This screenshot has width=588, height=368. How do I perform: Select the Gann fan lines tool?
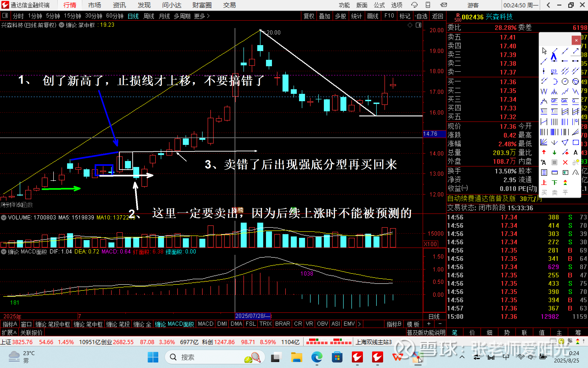(x=544, y=142)
